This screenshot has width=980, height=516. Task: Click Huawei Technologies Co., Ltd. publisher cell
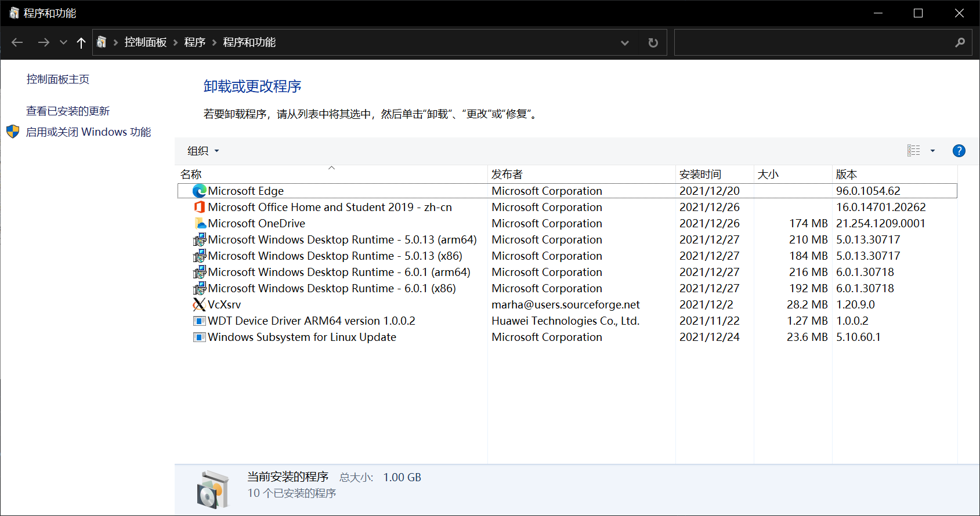(x=566, y=321)
